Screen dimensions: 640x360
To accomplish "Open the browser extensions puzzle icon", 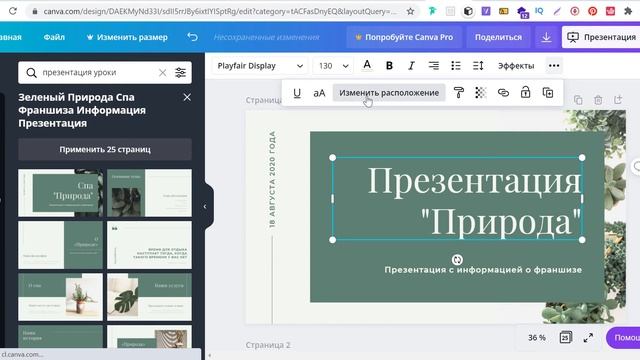I will pyautogui.click(x=628, y=11).
